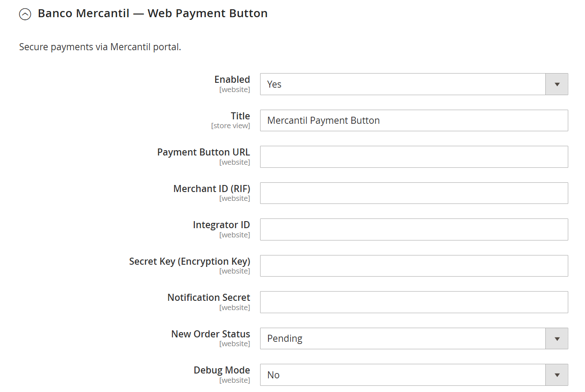
Task: Click the Enabled field label
Action: point(232,80)
